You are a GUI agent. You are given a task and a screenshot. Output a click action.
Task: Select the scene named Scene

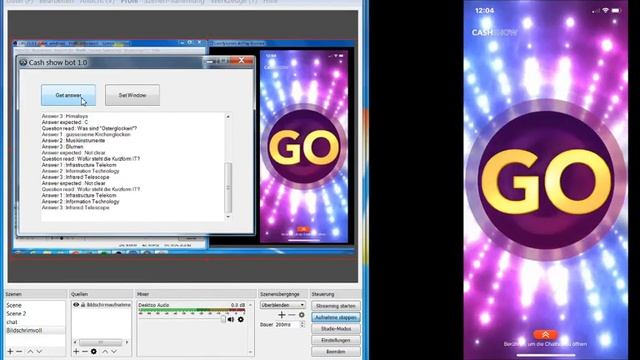click(x=35, y=305)
